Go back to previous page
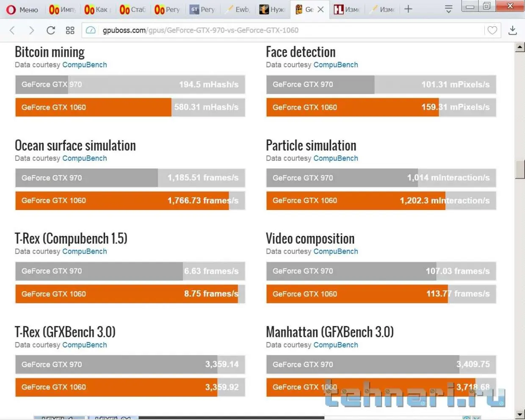 coord(12,30)
